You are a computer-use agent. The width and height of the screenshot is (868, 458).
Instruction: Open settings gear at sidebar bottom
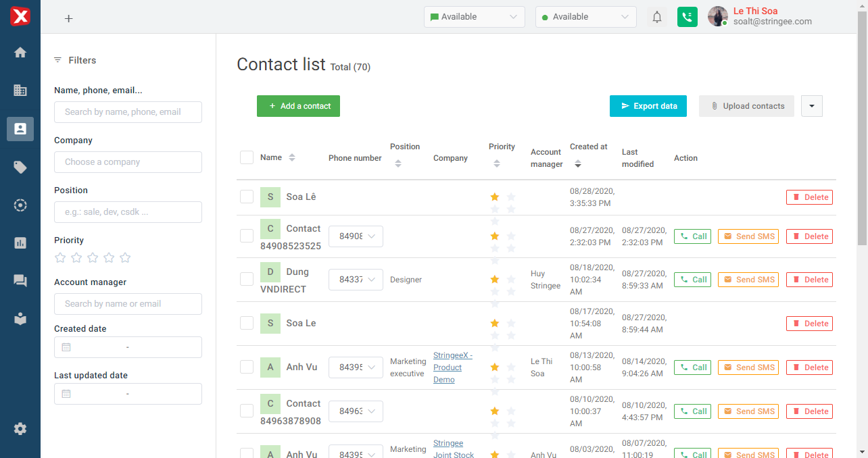coord(20,428)
